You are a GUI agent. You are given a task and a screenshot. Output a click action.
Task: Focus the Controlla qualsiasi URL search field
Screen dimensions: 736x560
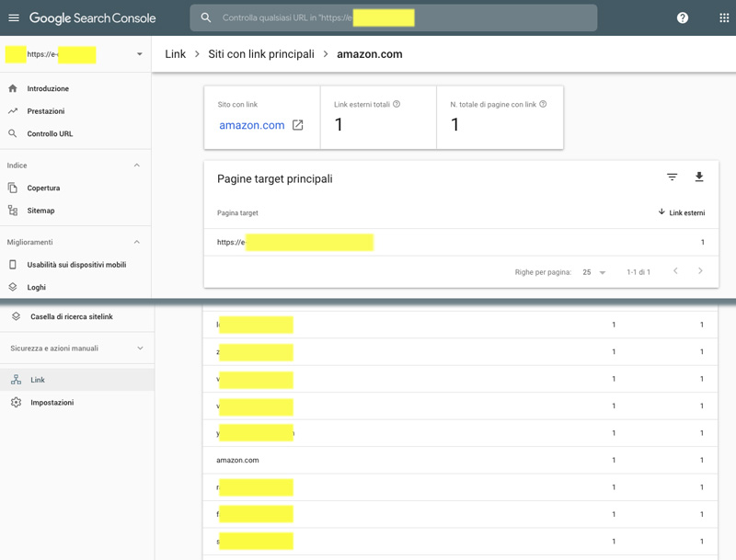(x=394, y=17)
